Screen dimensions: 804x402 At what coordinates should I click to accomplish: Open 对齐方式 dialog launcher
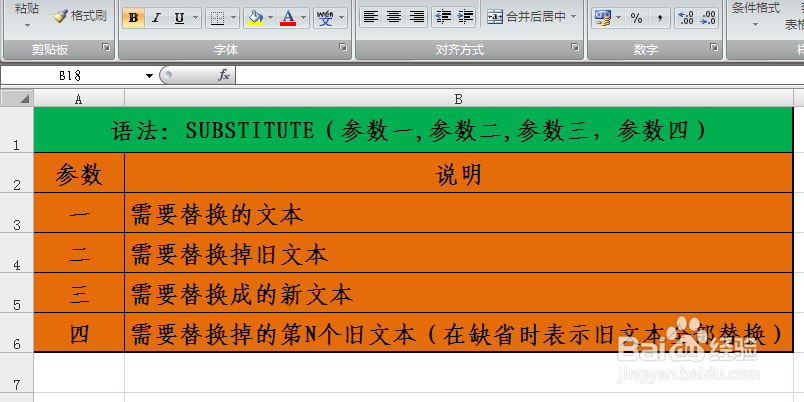click(x=575, y=47)
